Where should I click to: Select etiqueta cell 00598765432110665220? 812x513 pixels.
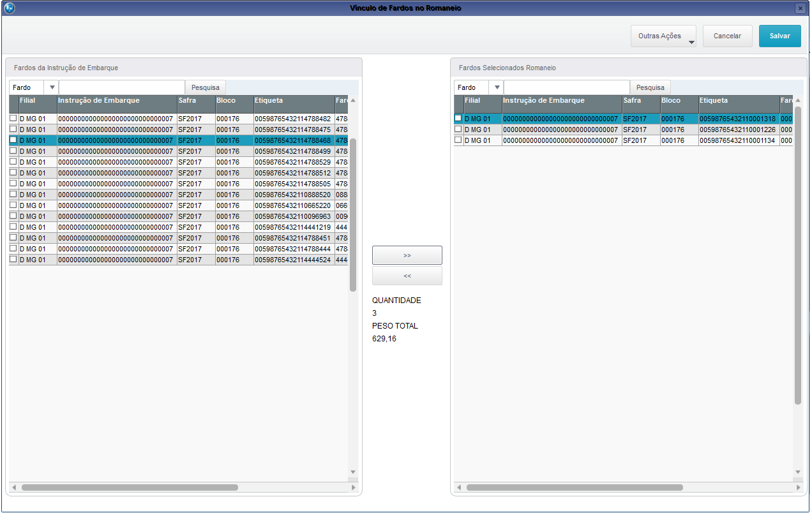tap(294, 205)
